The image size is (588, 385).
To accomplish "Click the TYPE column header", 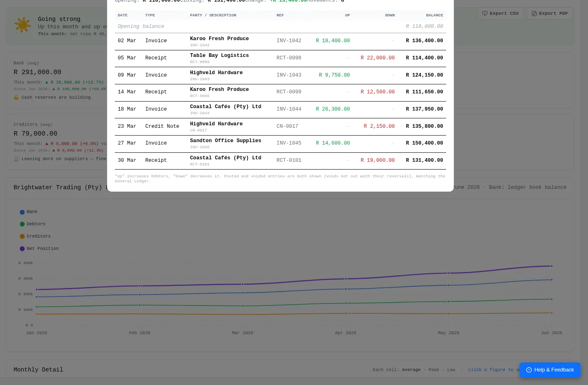I will 150,16.
